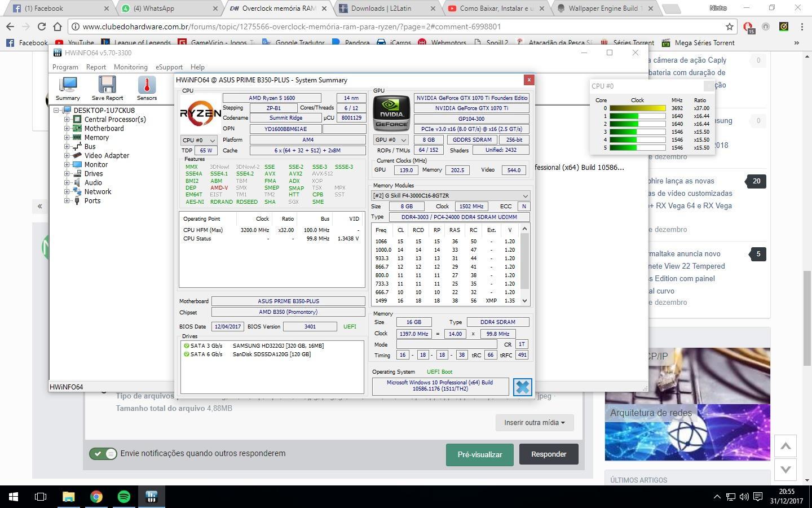
Task: Click the Ryzen logo in System Summary
Action: click(200, 113)
